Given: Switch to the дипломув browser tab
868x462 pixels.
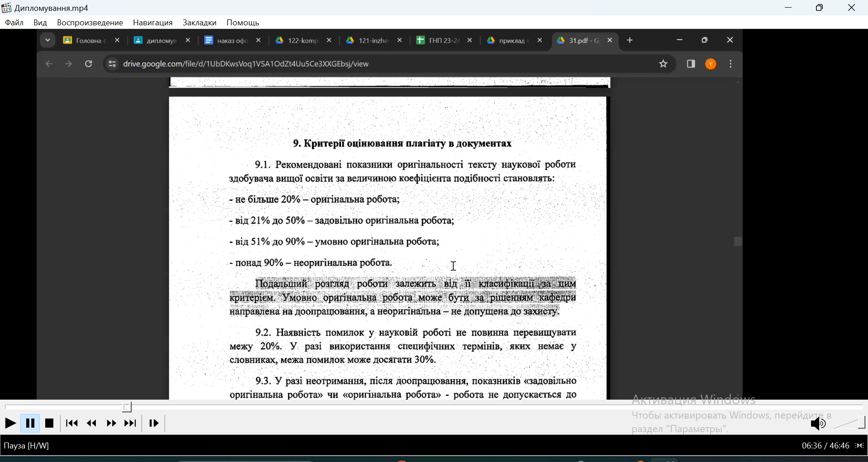Looking at the screenshot, I should click(x=155, y=41).
